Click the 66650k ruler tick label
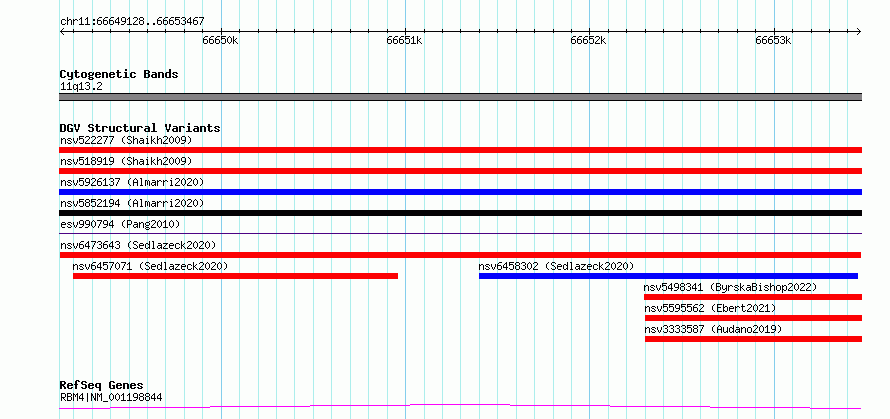The height and width of the screenshot is (419, 890). coord(220,41)
